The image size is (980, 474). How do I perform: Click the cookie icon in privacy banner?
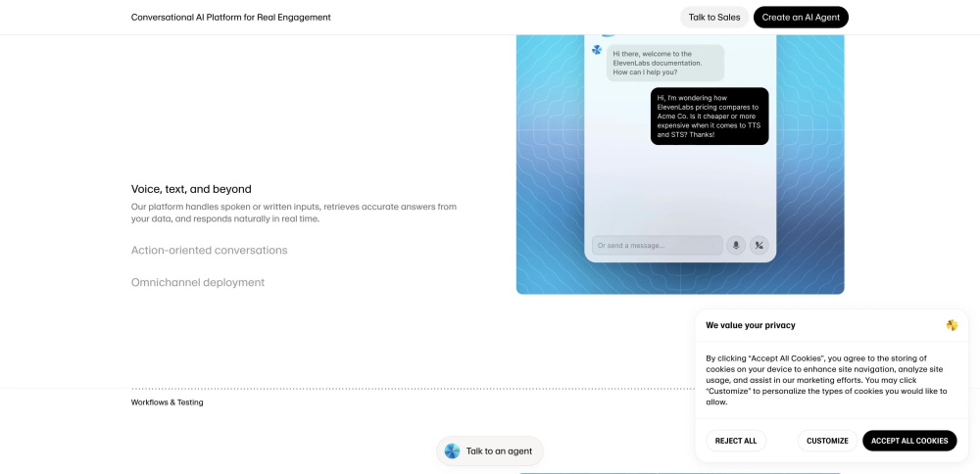[952, 325]
